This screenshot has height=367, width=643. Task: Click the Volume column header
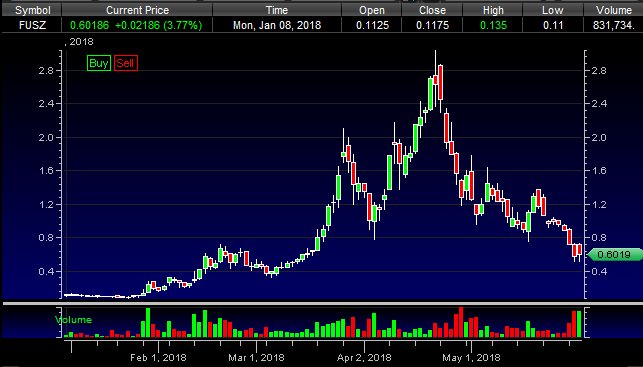tap(613, 10)
